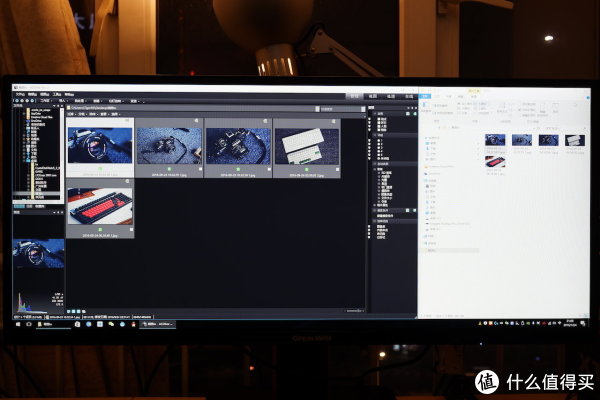Open the 幻灯放映 toolbar dropdown
Viewport: 600px width, 400px height.
pyautogui.click(x=116, y=101)
